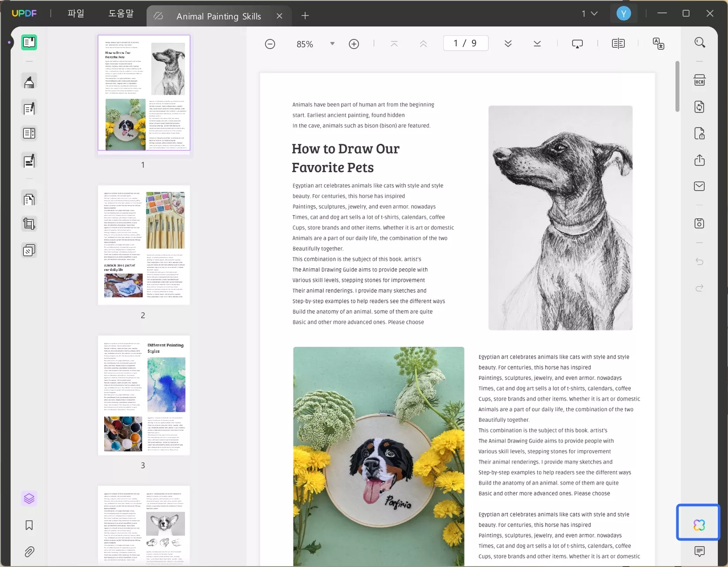
Task: Select the Comment highlighter tool
Action: (29, 82)
